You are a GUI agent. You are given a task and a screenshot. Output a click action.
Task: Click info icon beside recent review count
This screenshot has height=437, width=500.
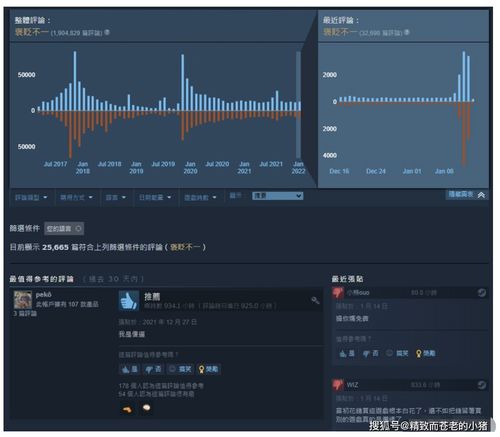click(407, 32)
